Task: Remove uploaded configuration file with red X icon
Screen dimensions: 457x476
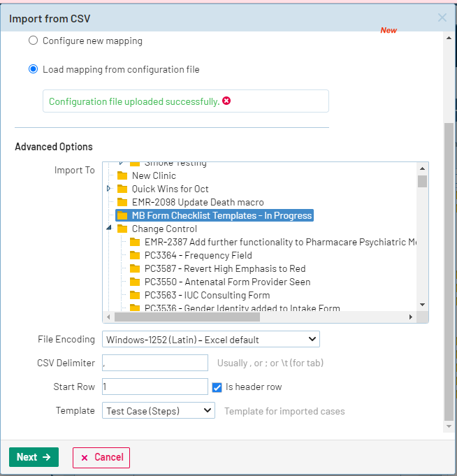Action: coord(226,101)
